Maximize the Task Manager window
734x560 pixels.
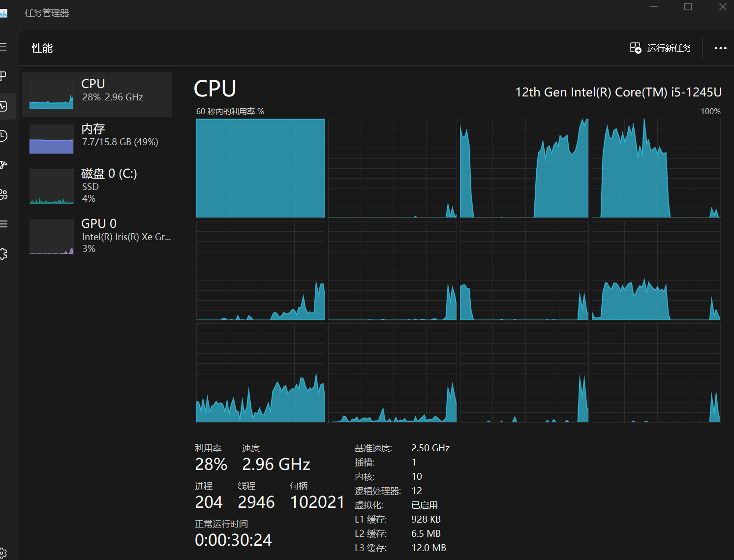688,6
